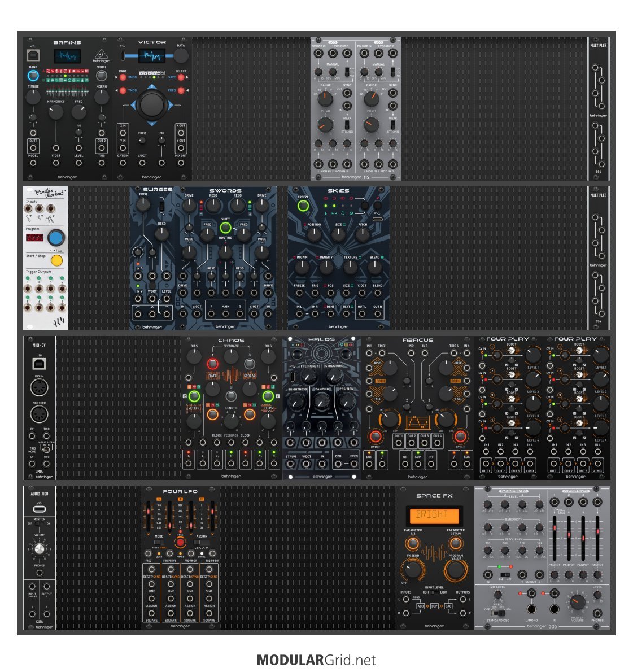Toggle the Surges slide switch near FREQ
Screen dimensions: 633x672
coord(161,206)
